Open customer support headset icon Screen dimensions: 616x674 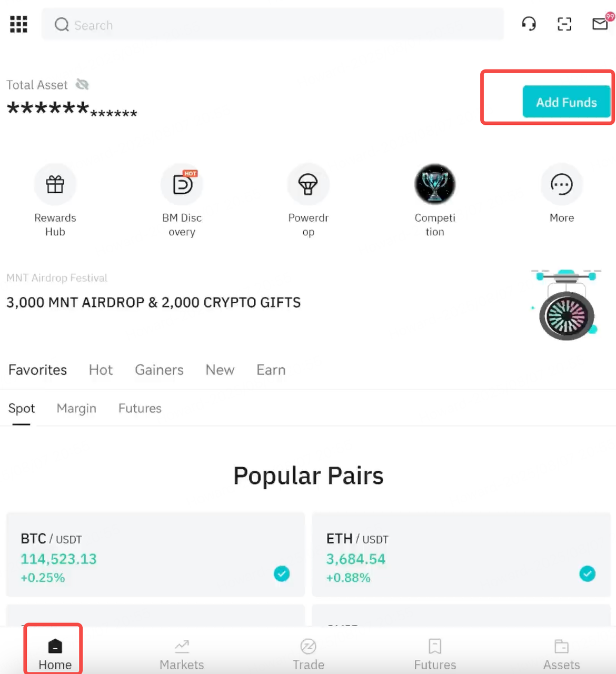tap(529, 24)
